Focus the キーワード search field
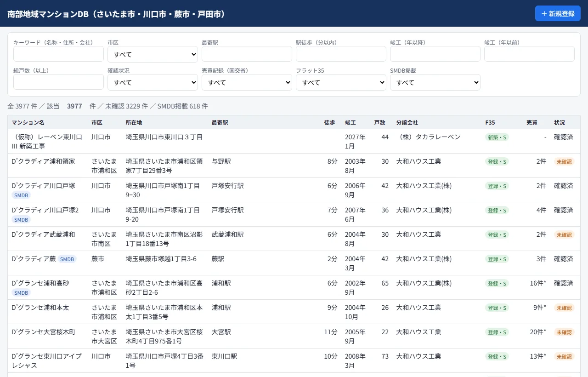This screenshot has height=377, width=588. pos(59,54)
